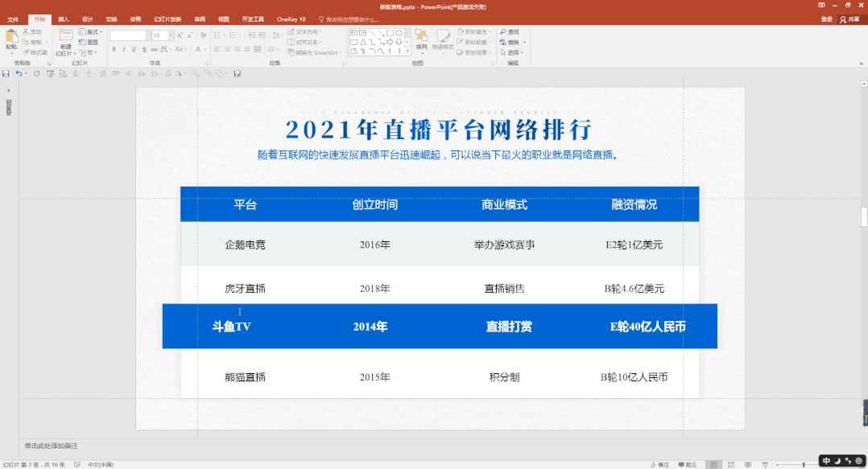Image resolution: width=868 pixels, height=469 pixels.
Task: Redo via the repeat arrow icon
Action: pyautogui.click(x=36, y=73)
